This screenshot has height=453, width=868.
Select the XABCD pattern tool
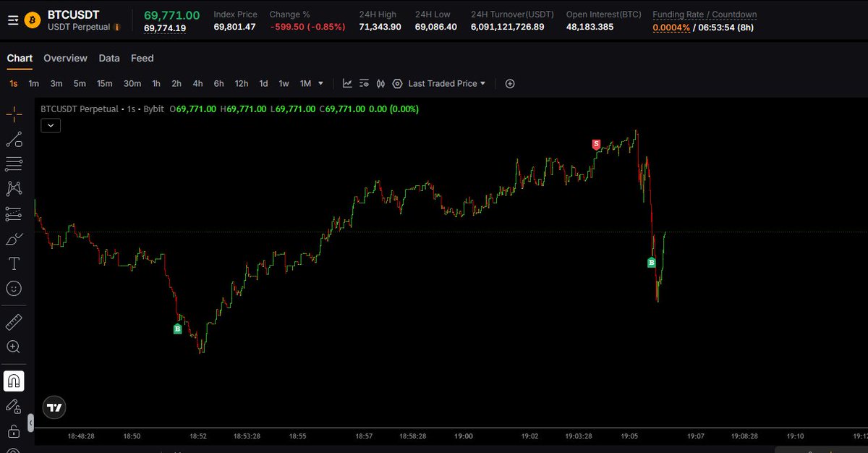[14, 189]
